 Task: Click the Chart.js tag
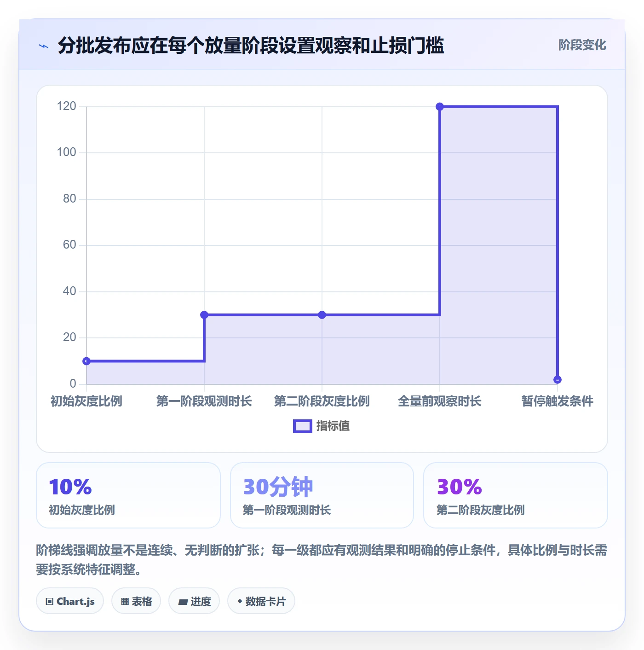pos(70,601)
